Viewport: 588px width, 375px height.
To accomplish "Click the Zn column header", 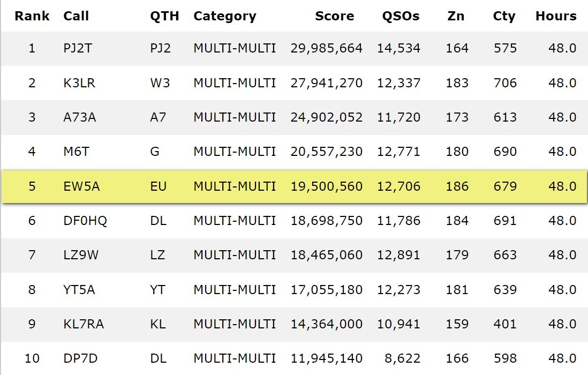I will 456,16.
